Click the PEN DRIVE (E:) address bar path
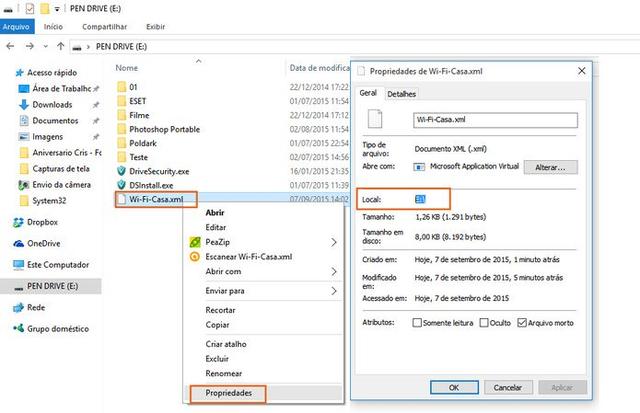The height and width of the screenshot is (413, 640). point(121,47)
